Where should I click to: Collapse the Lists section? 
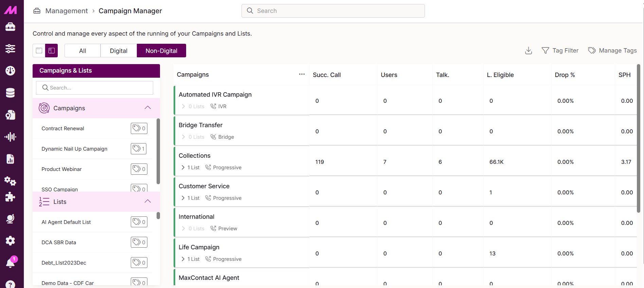tap(147, 201)
